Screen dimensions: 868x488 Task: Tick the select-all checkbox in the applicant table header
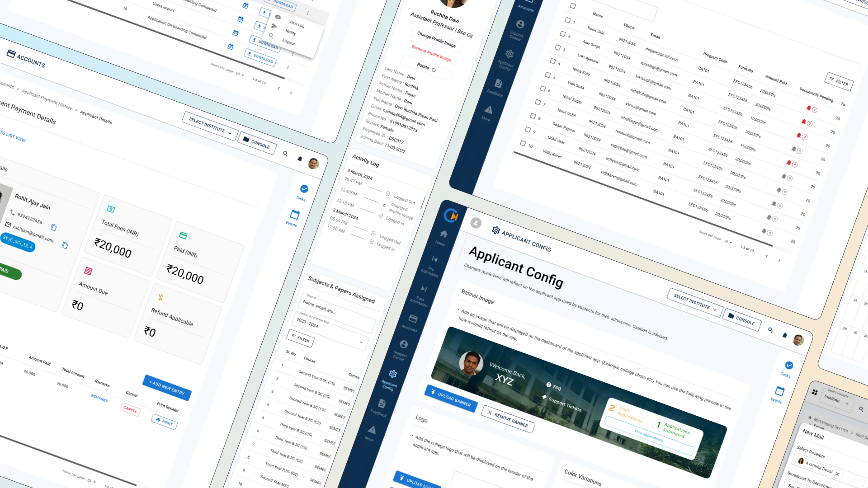tap(572, 6)
